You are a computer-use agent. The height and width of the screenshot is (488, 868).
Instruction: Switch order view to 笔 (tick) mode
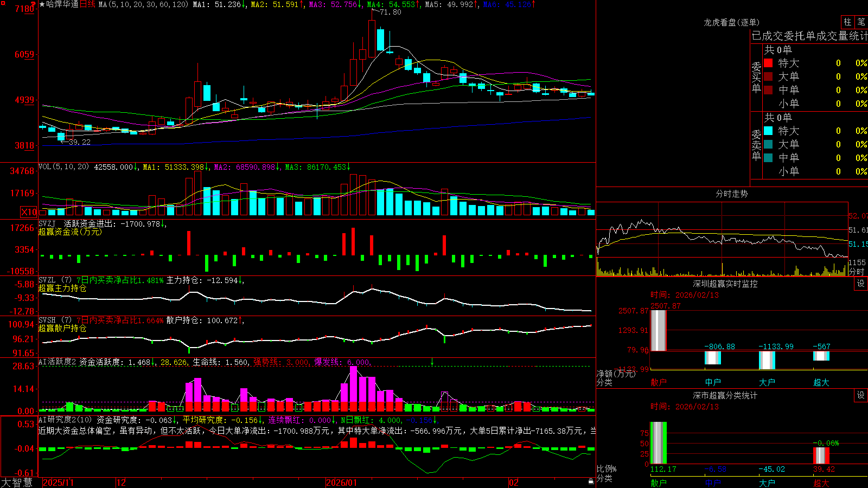tap(861, 22)
